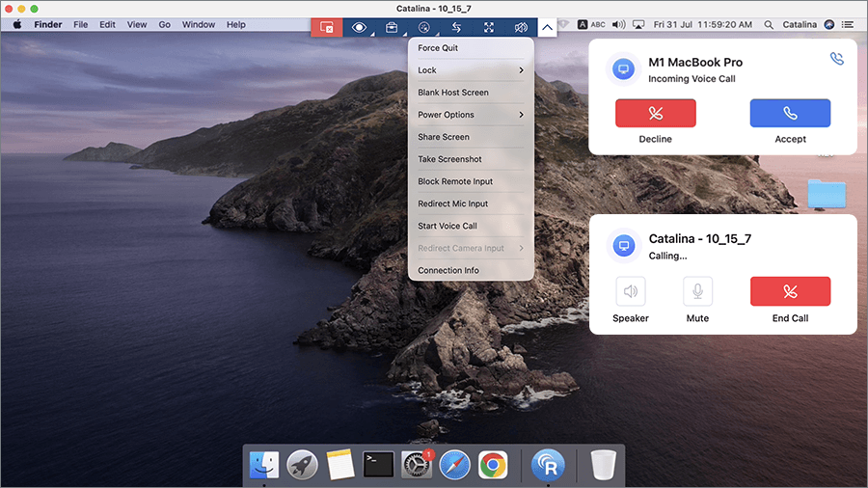Viewport: 868px width, 488px height.
Task: Decline the incoming voice call
Action: coord(656,114)
